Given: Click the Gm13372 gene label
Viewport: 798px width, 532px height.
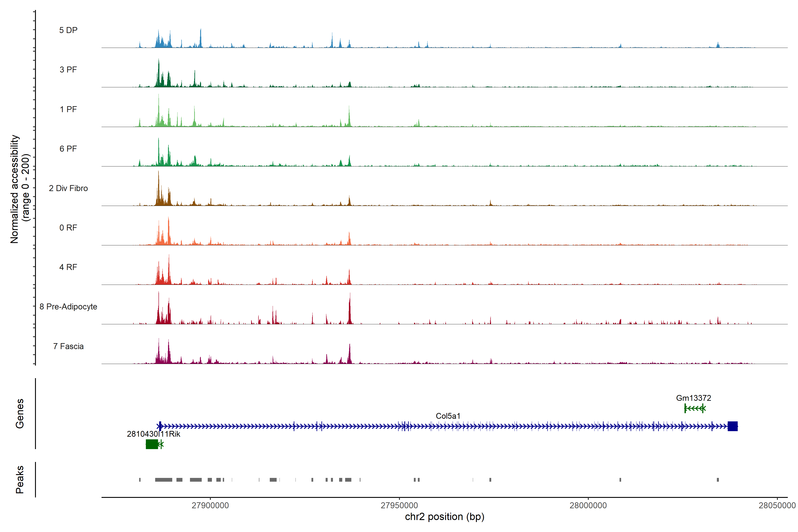Looking at the screenshot, I should point(693,398).
